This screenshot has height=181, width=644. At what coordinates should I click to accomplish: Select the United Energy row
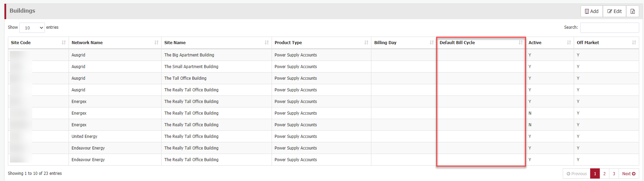(x=84, y=137)
